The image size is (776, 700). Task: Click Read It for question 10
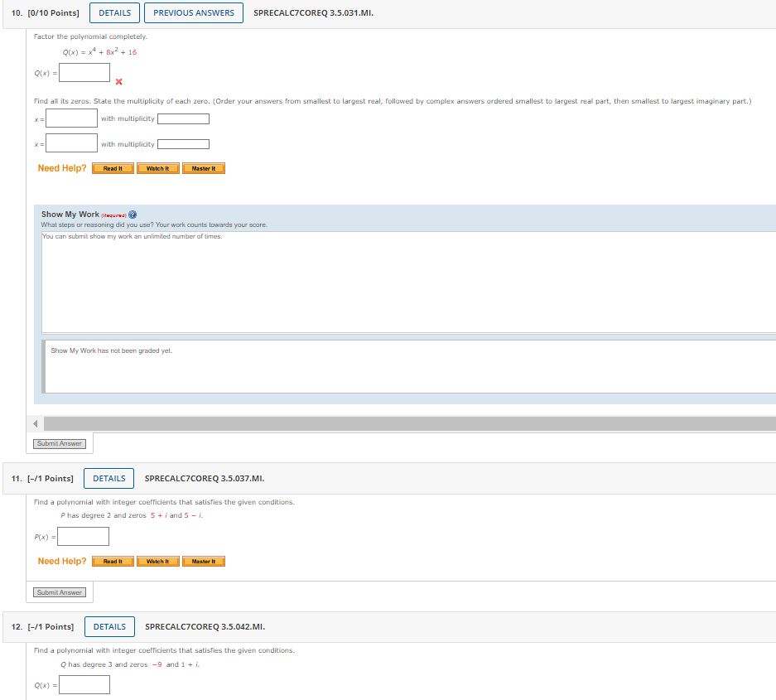[x=113, y=167]
